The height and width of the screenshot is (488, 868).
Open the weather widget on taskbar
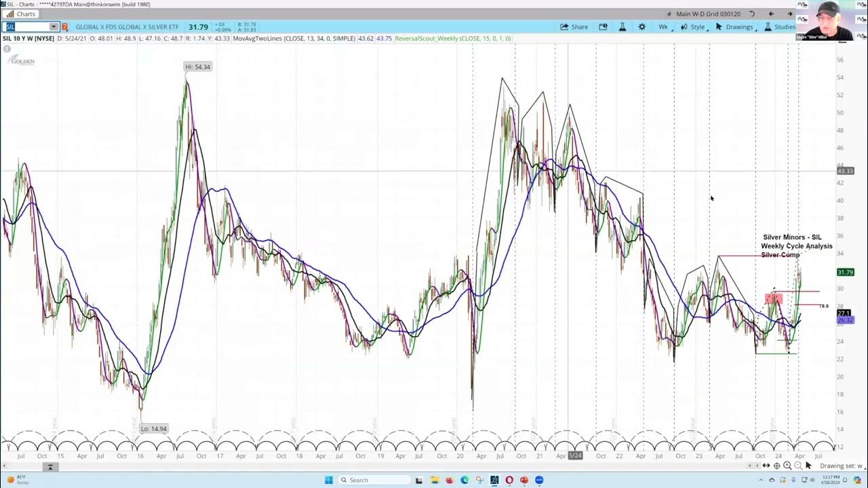pyautogui.click(x=16, y=480)
